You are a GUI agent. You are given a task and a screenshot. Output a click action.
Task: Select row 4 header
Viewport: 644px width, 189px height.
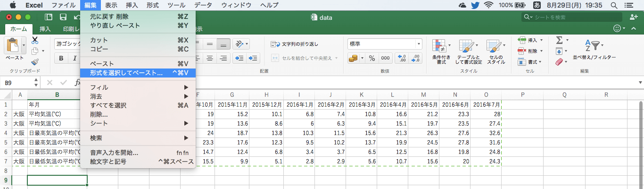coord(6,133)
